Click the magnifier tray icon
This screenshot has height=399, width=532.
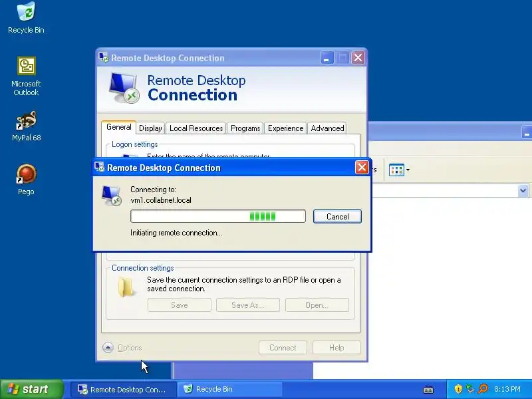[x=483, y=389]
